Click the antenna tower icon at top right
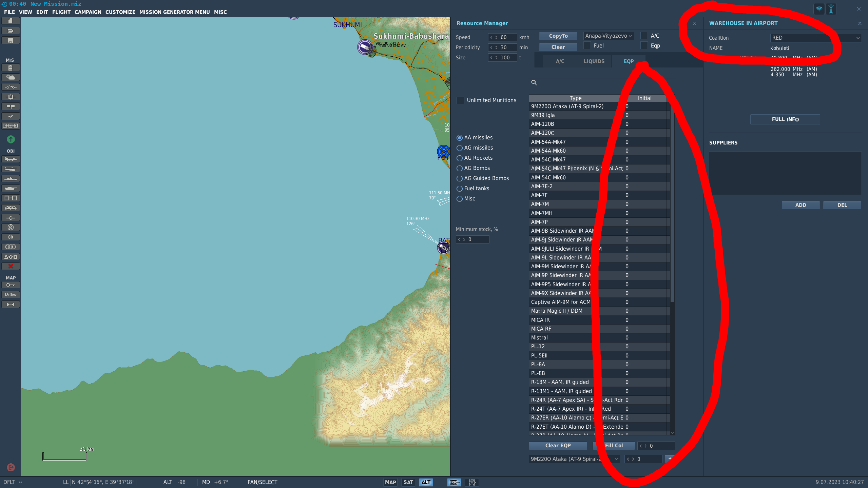Screen dimensions: 868x488 831,9
